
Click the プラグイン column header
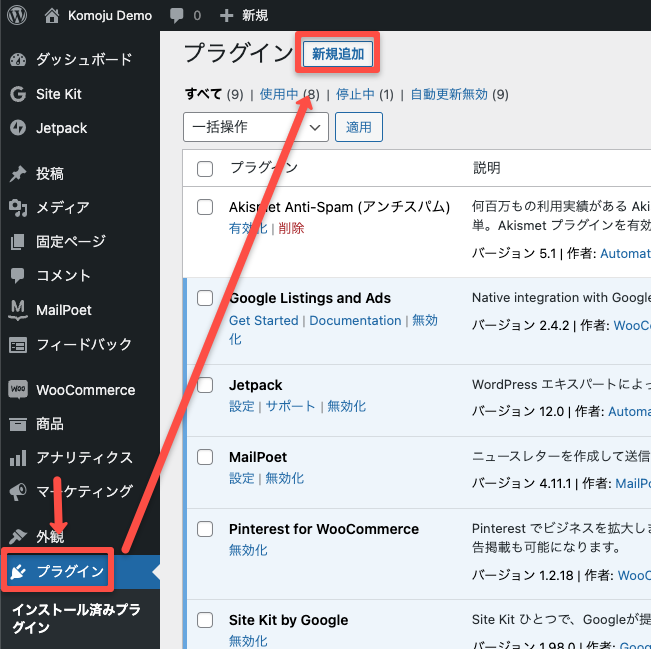(264, 167)
